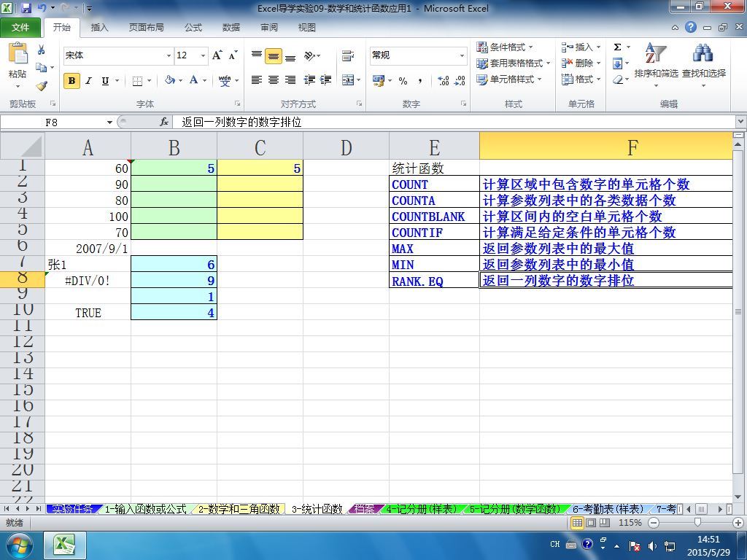Screen dimensions: 747x560
Task: Open sheet tab 2-数学和三角函数
Action: coord(239,509)
